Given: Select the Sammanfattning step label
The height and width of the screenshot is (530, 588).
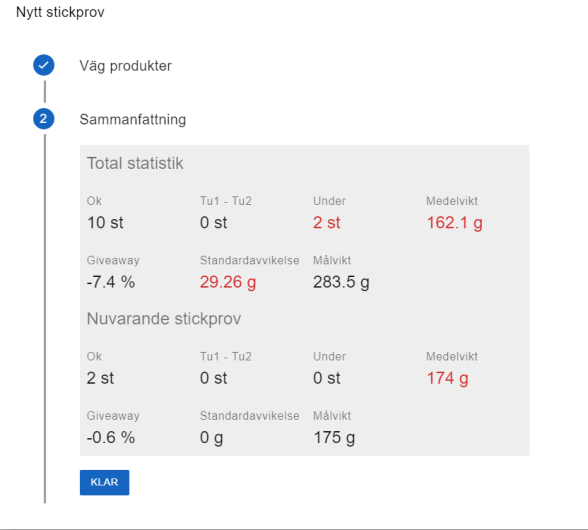Looking at the screenshot, I should (132, 119).
